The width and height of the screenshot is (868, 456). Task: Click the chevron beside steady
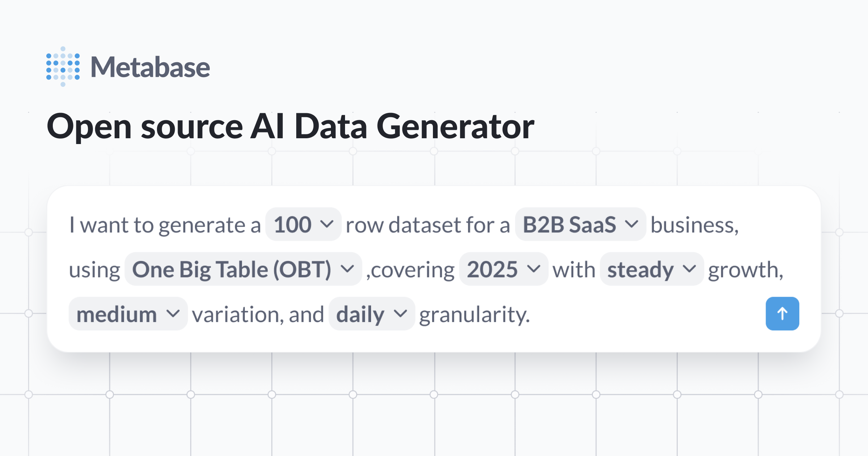[690, 269]
